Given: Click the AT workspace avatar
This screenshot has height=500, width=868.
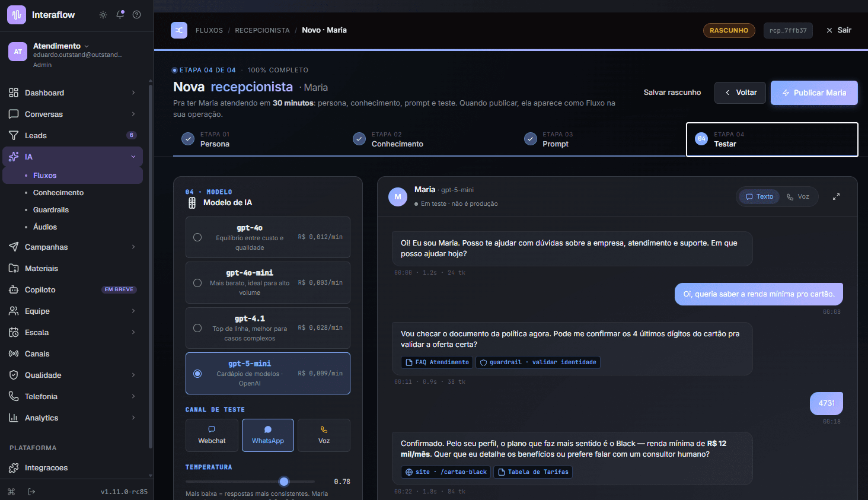Looking at the screenshot, I should point(18,52).
